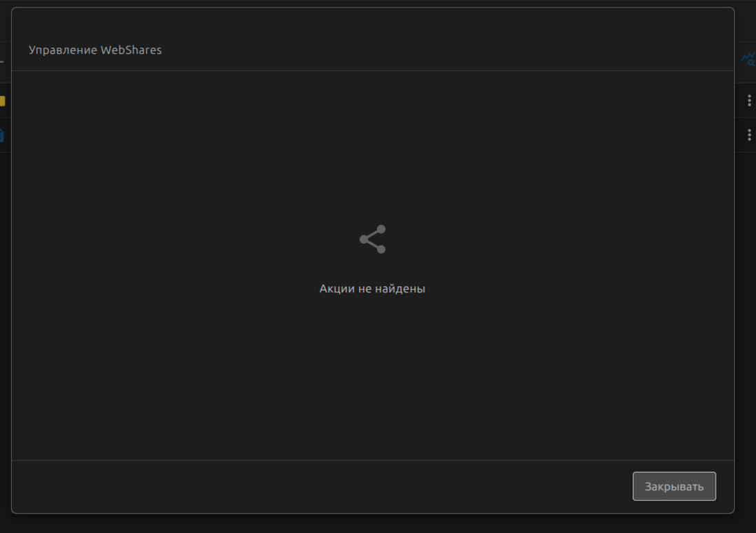Image resolution: width=756 pixels, height=533 pixels.
Task: Click empty header space right of 'WebShares'
Action: [448, 50]
